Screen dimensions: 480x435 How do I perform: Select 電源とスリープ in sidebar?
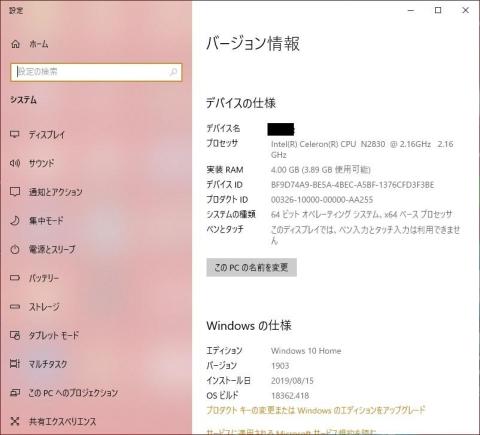52,249
